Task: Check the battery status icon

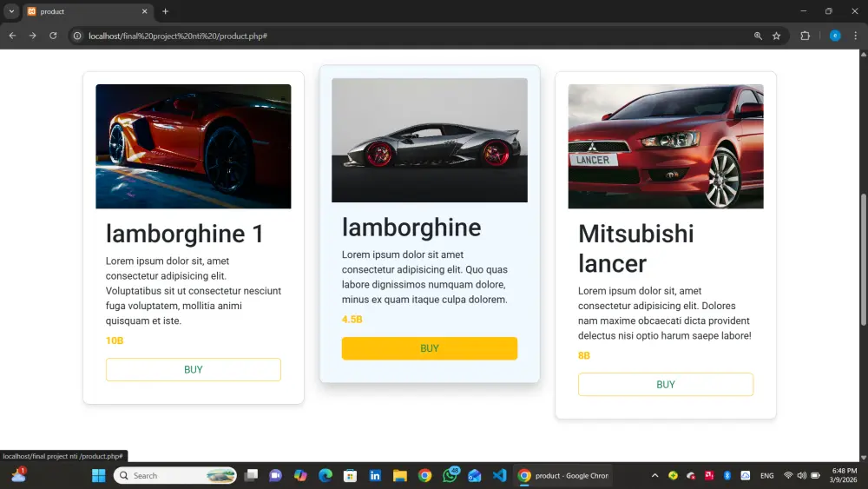Action: (815, 475)
